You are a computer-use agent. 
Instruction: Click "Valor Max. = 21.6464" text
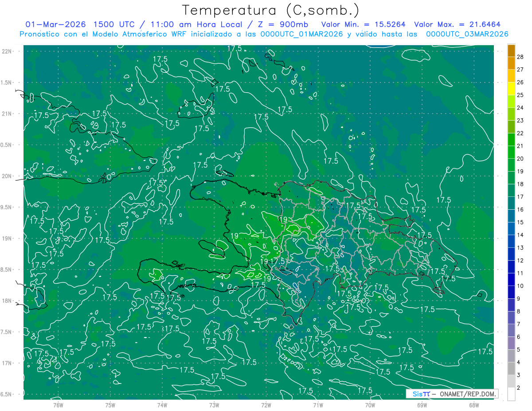coord(457,24)
